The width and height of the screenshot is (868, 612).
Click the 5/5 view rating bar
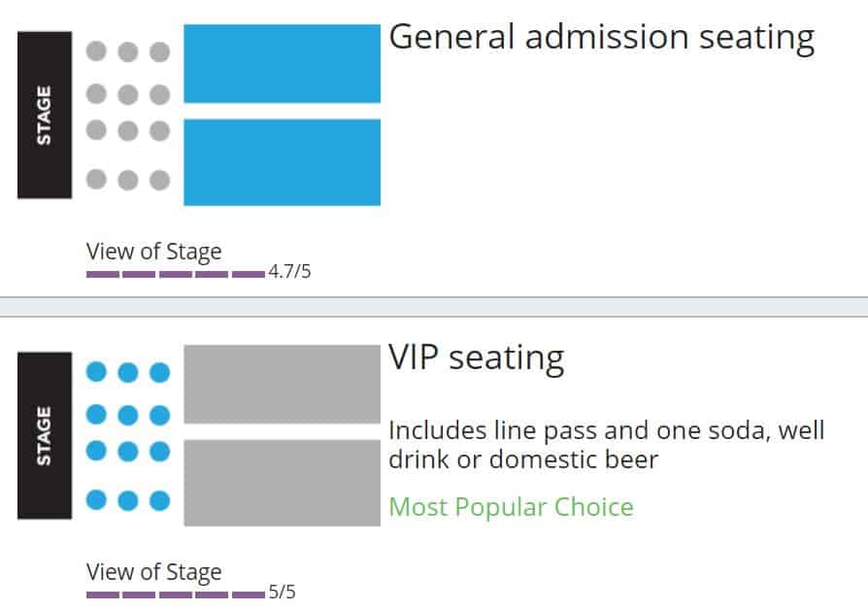[176, 595]
